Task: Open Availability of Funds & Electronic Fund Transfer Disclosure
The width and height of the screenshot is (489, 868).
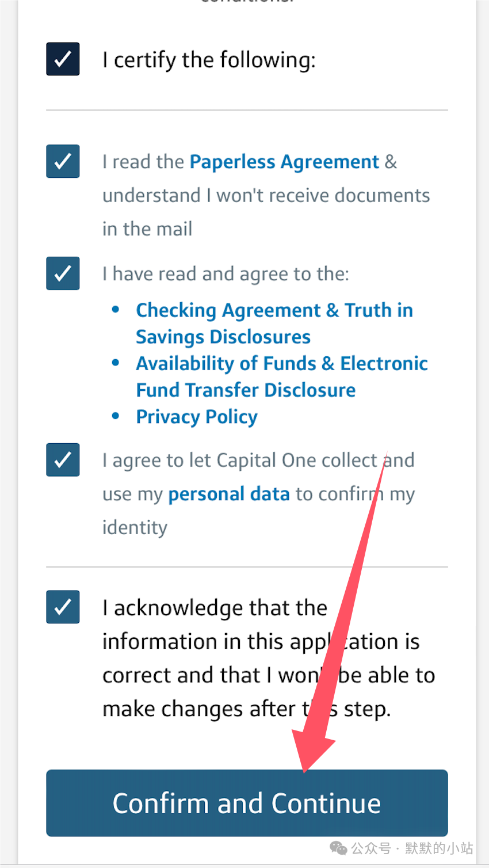Action: point(282,377)
